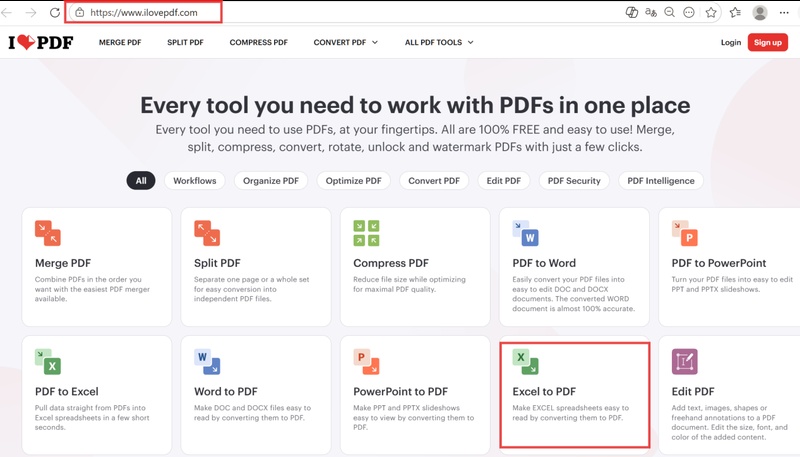Click the PDF to Word icon
The width and height of the screenshot is (800, 457).
coord(526,233)
